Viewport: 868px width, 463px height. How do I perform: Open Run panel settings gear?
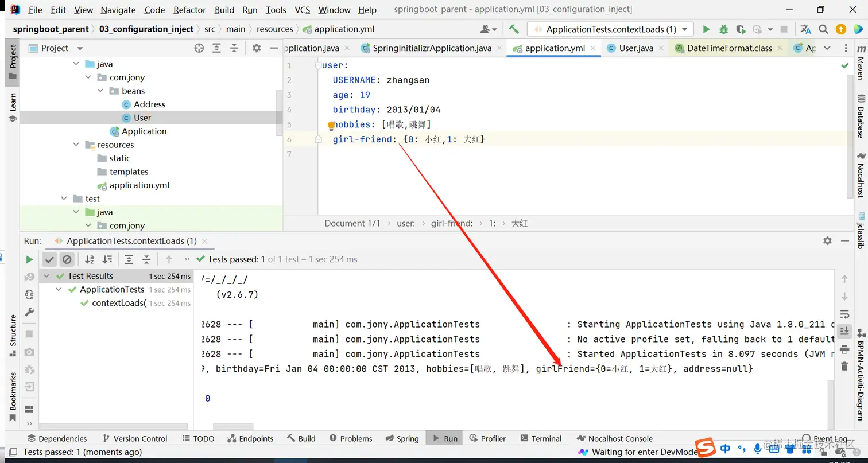pyautogui.click(x=827, y=241)
